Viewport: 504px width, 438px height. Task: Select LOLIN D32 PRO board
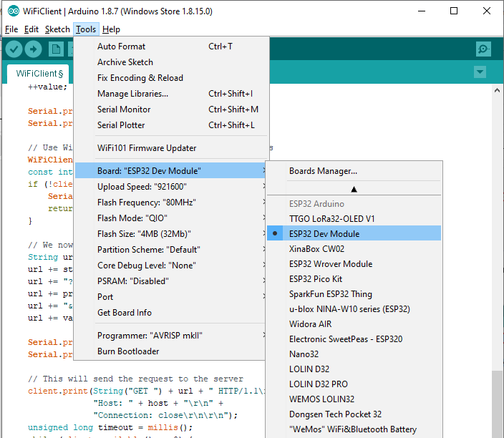coord(354,384)
